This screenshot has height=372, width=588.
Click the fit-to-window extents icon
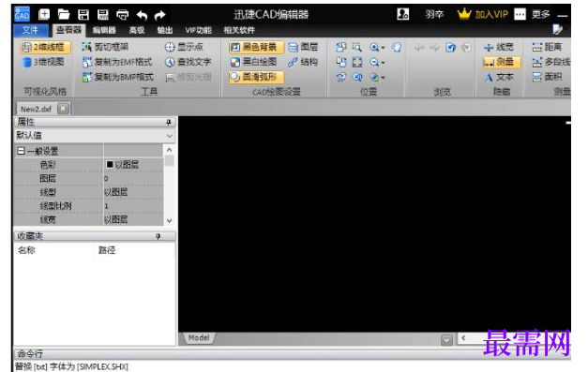pos(357,62)
